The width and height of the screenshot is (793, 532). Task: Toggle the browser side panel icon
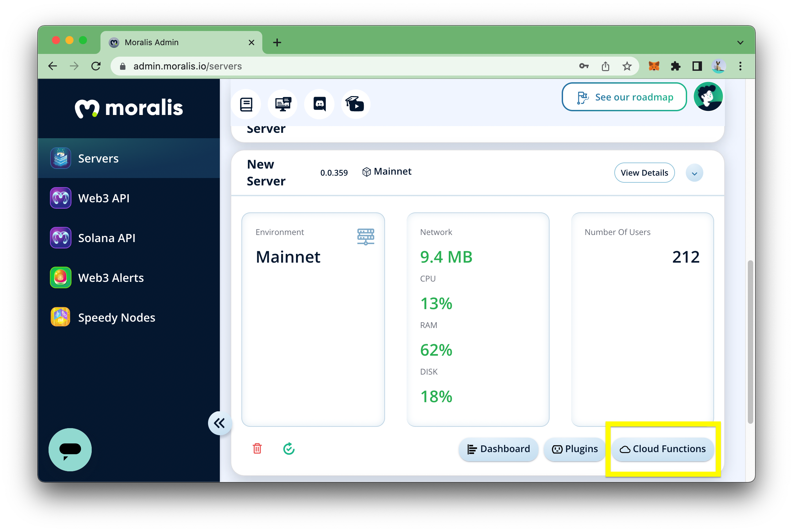click(697, 66)
